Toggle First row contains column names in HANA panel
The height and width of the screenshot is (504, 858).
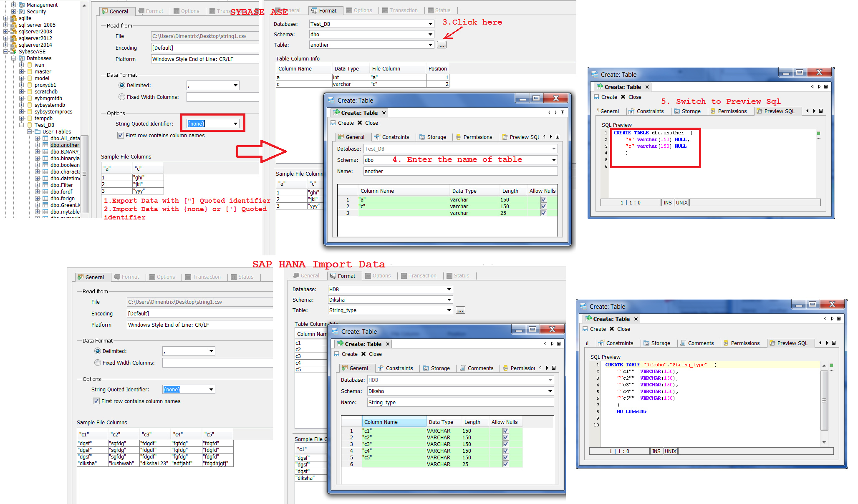[x=96, y=401]
